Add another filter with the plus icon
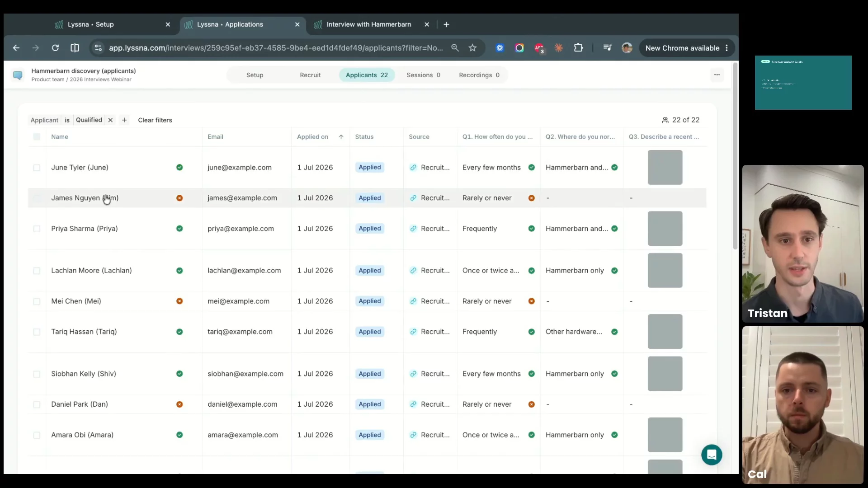The height and width of the screenshot is (488, 868). (x=124, y=120)
